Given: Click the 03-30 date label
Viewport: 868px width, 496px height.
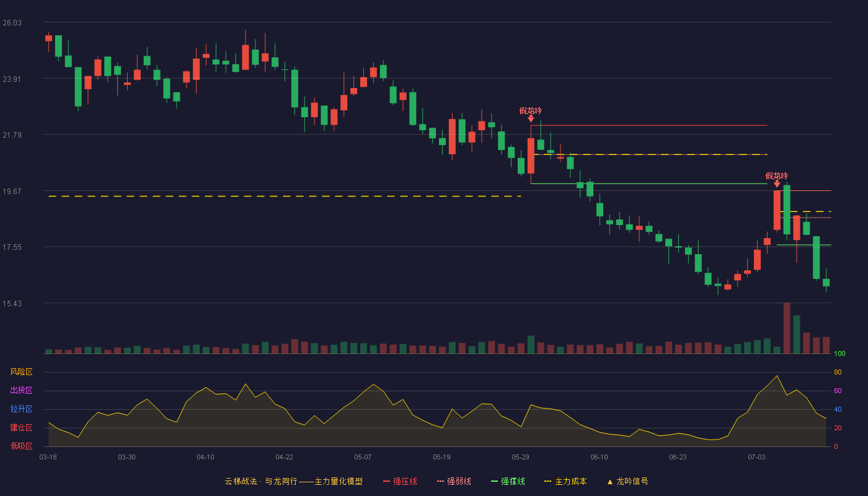Looking at the screenshot, I should tap(126, 457).
